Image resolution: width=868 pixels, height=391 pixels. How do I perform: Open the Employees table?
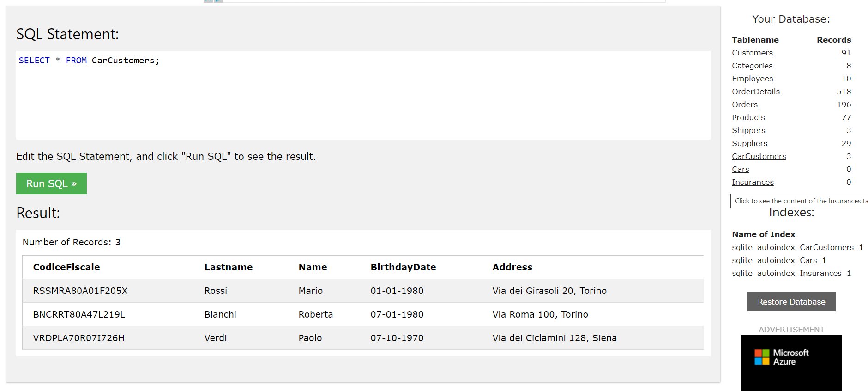[x=752, y=79]
